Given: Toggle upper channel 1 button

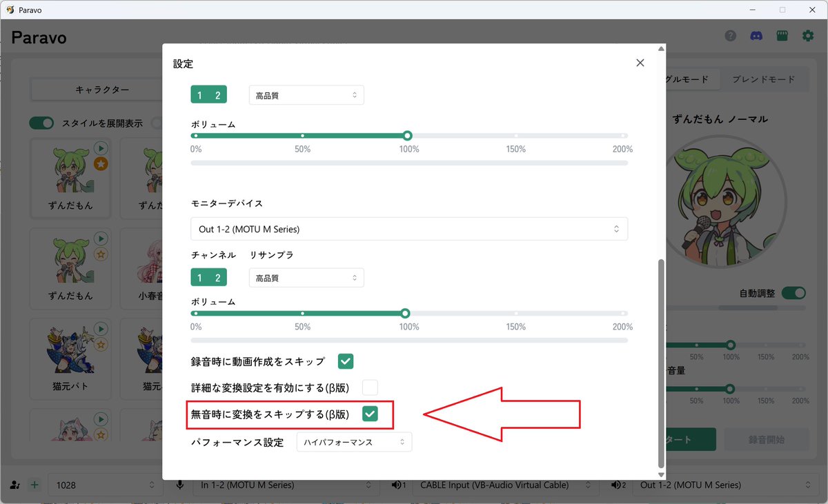Looking at the screenshot, I should point(200,95).
